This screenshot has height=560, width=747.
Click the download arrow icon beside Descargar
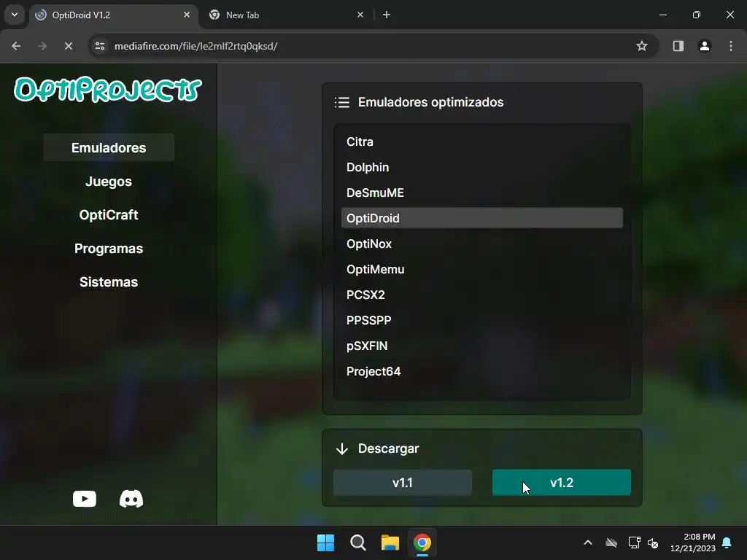pyautogui.click(x=342, y=448)
